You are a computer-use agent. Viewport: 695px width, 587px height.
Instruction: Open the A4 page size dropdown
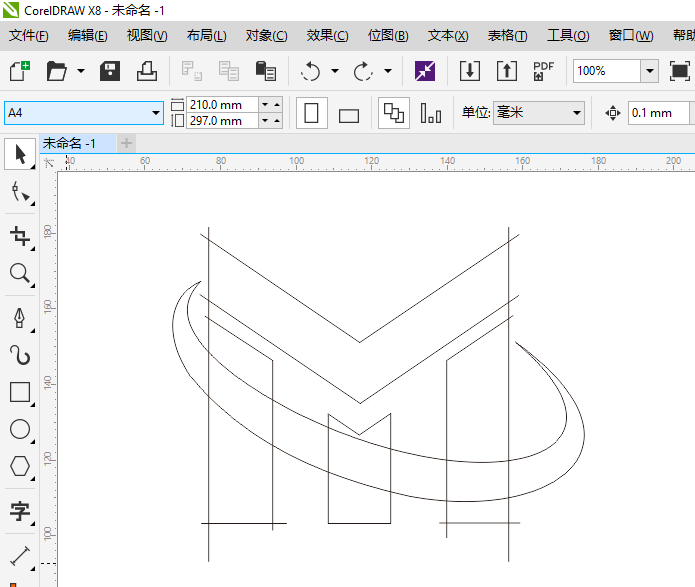(156, 113)
